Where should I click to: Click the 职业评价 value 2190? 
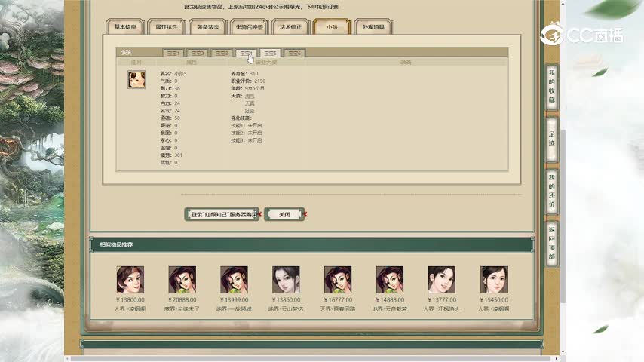pyautogui.click(x=260, y=81)
